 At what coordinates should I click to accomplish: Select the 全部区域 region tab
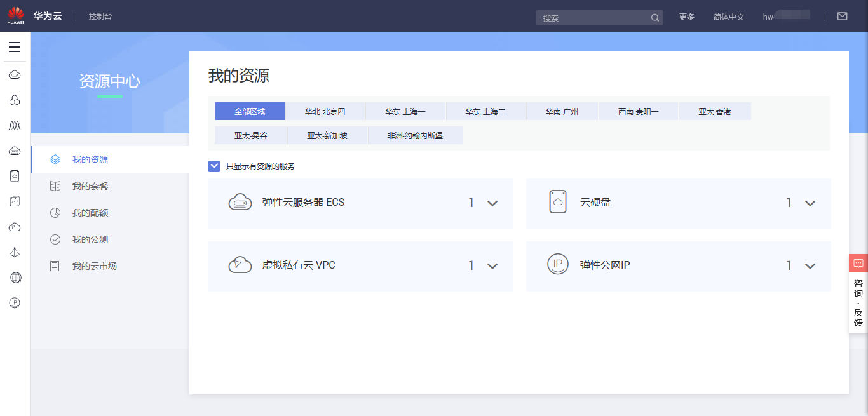(x=250, y=111)
